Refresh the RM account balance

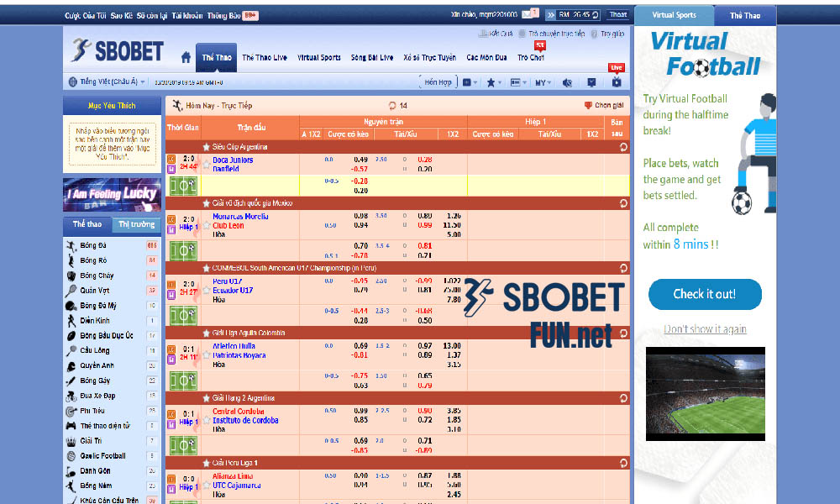click(596, 15)
